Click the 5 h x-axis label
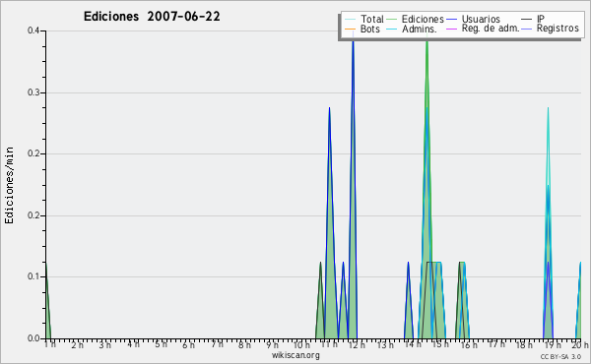Image resolution: width=591 pixels, height=364 pixels. point(161,344)
